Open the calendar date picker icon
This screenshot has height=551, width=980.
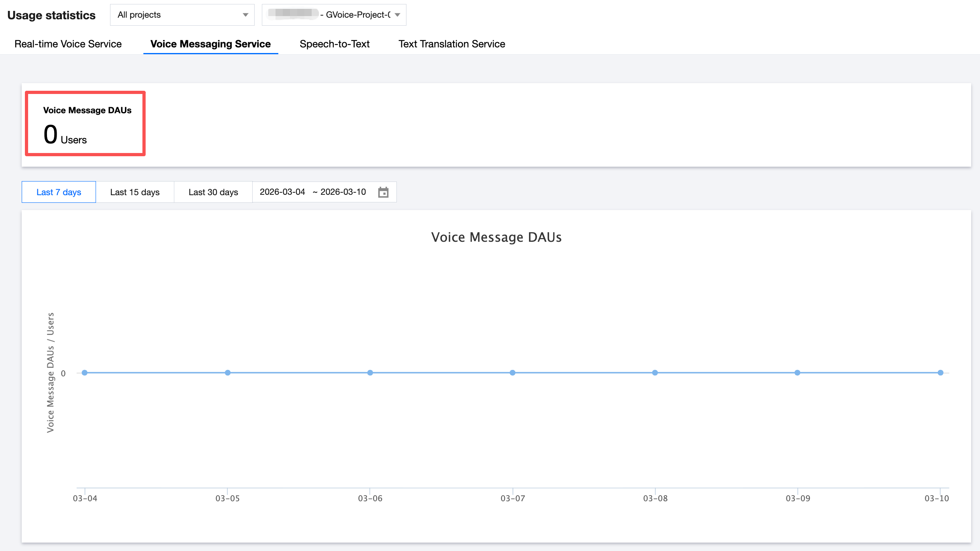tap(383, 192)
